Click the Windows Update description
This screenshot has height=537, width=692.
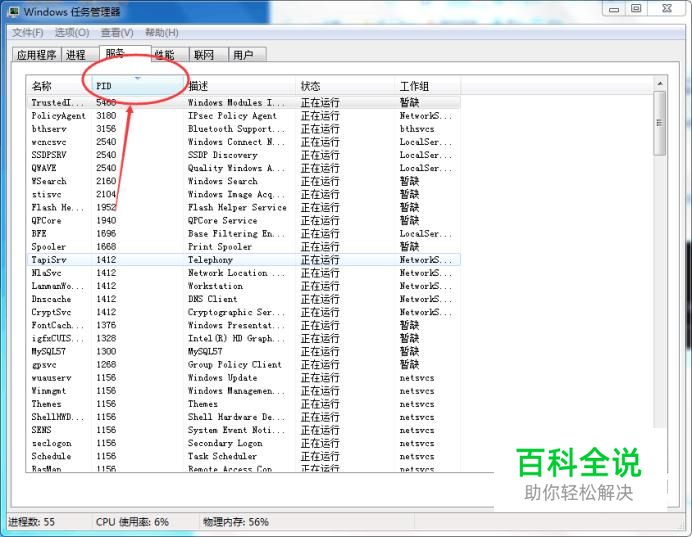pyautogui.click(x=222, y=378)
